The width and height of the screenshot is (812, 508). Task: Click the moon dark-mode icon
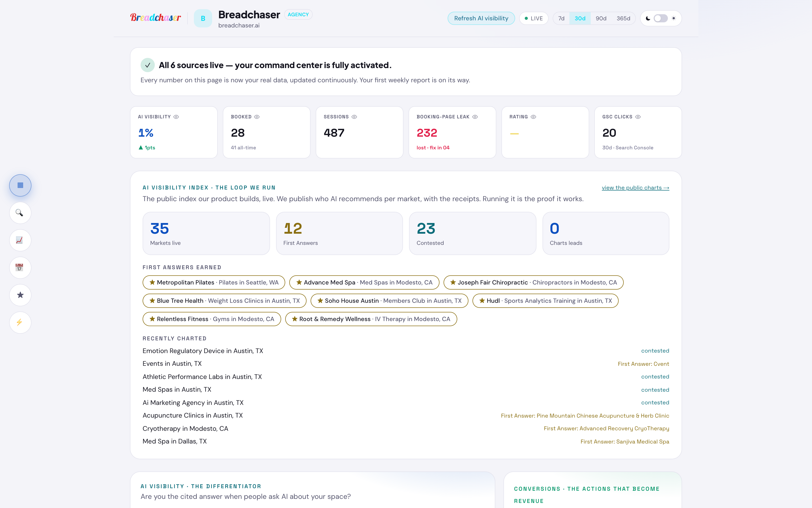click(x=648, y=19)
